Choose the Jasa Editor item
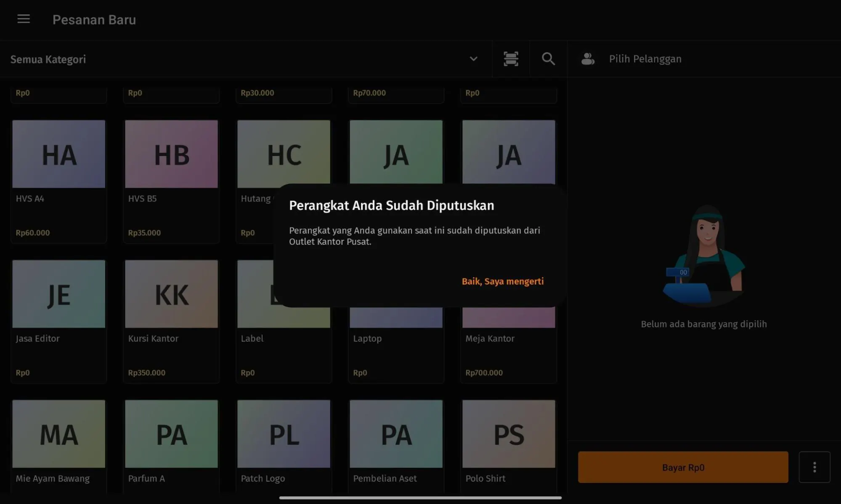The image size is (841, 504). coord(58,321)
